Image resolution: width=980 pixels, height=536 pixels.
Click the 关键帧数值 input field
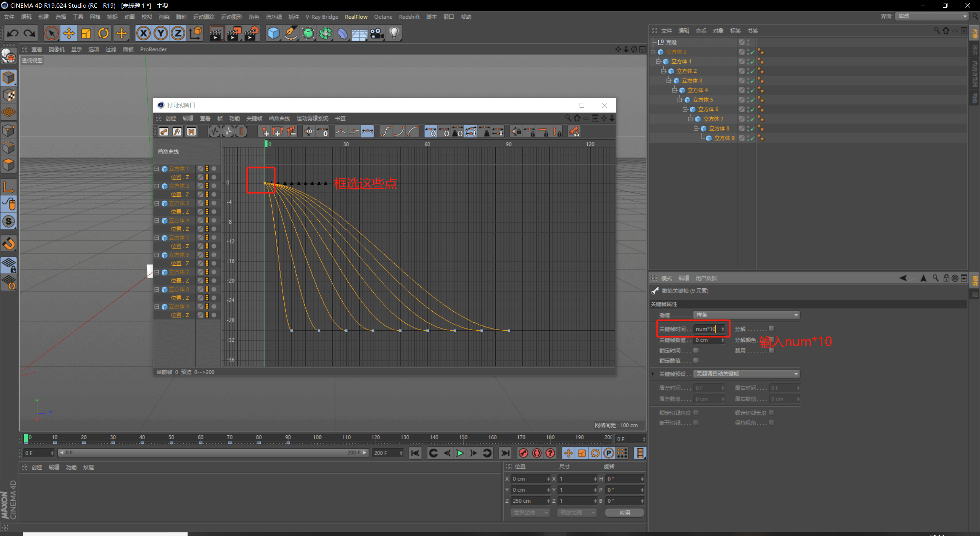pos(709,340)
